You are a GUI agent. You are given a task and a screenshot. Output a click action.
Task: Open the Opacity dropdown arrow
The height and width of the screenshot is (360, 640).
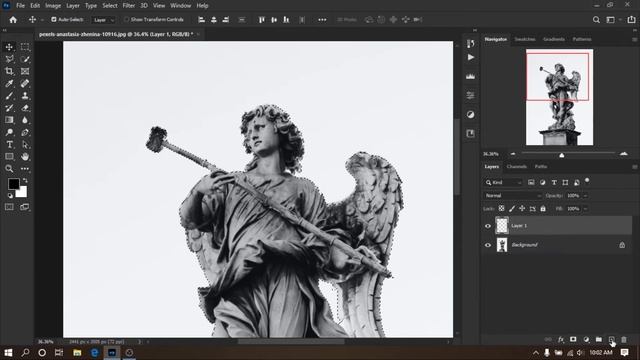585,196
